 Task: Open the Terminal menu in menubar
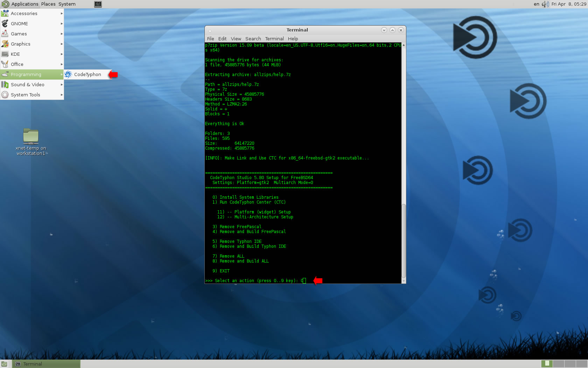click(274, 39)
